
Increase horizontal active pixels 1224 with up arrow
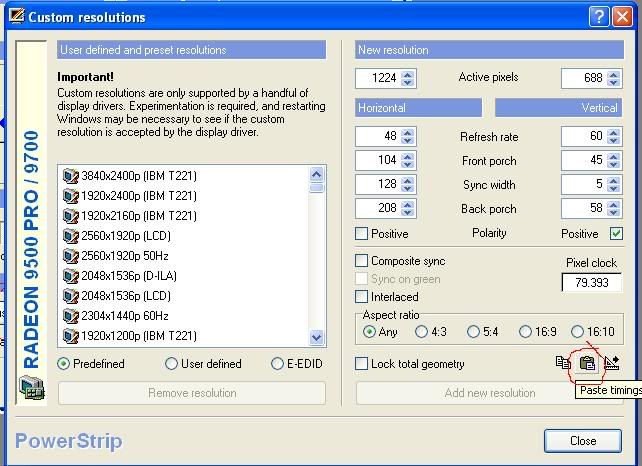407,74
